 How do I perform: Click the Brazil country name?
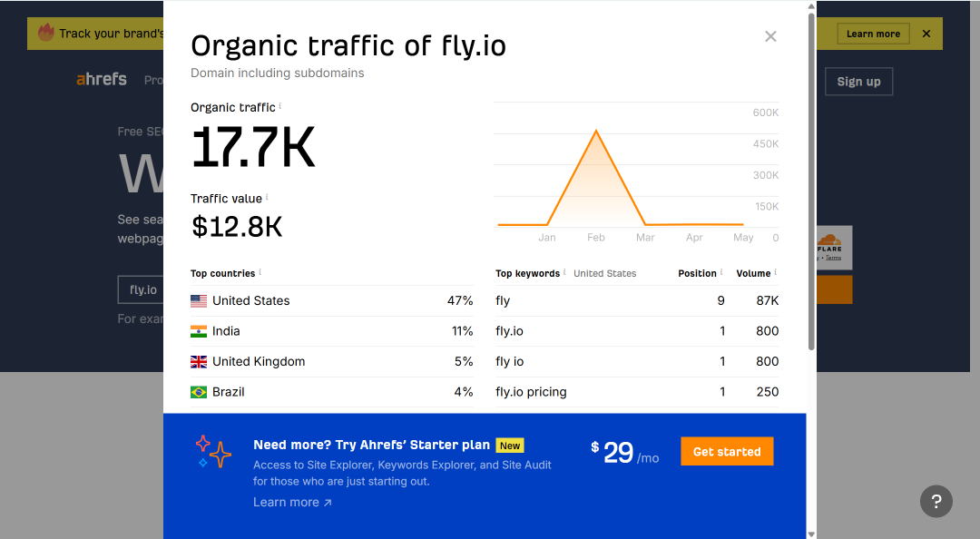pyautogui.click(x=228, y=392)
